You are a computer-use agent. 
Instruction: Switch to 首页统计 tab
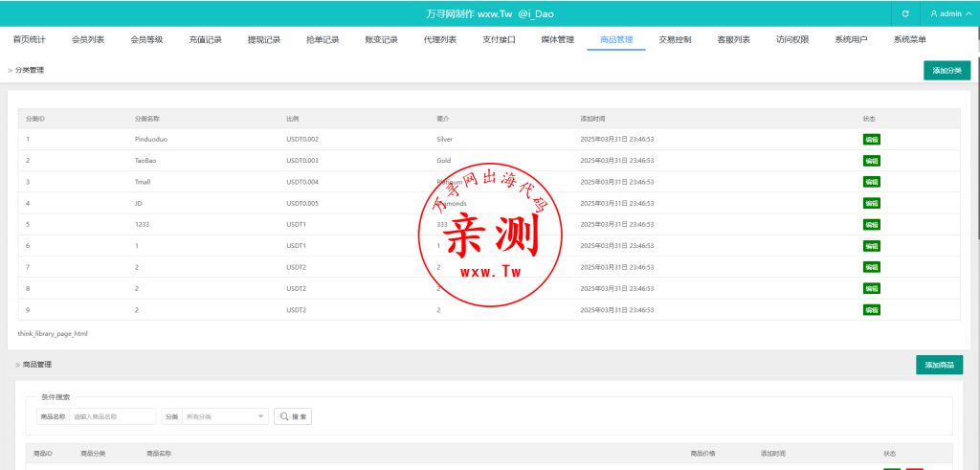pyautogui.click(x=30, y=39)
